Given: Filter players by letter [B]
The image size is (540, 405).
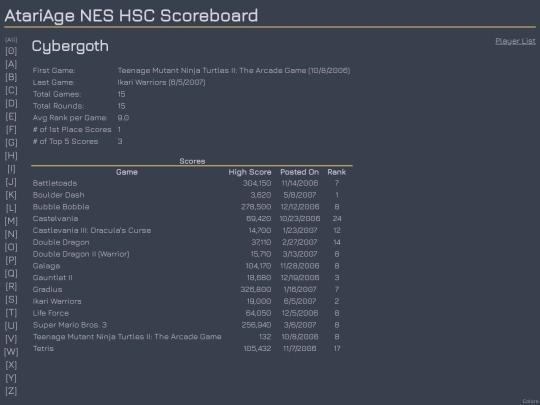Looking at the screenshot, I should 11,77.
